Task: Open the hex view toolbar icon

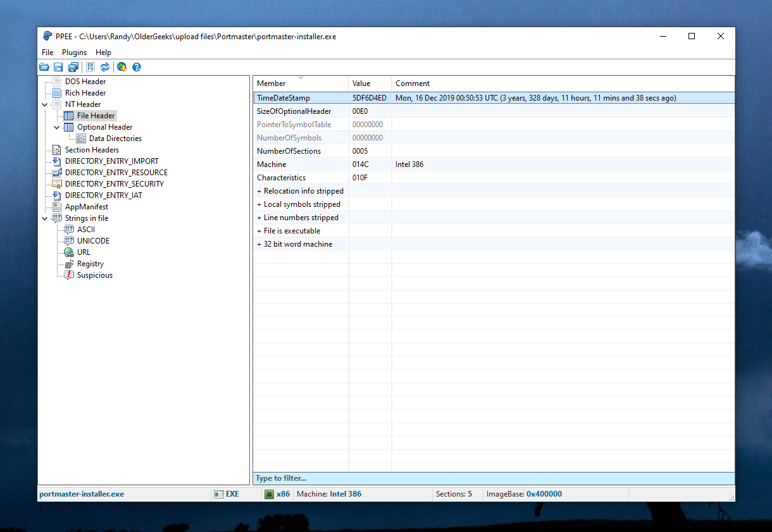Action: coord(90,67)
